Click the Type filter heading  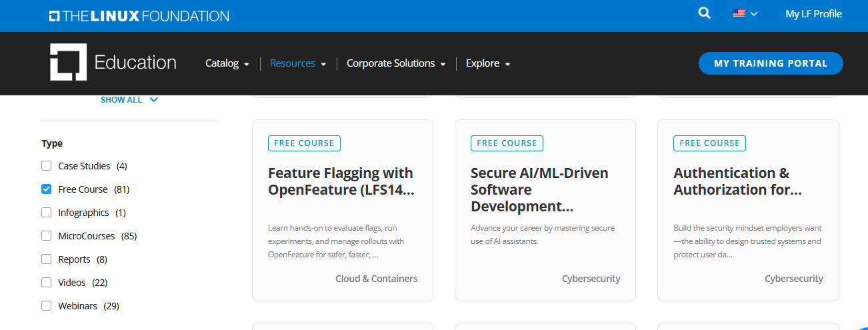52,143
